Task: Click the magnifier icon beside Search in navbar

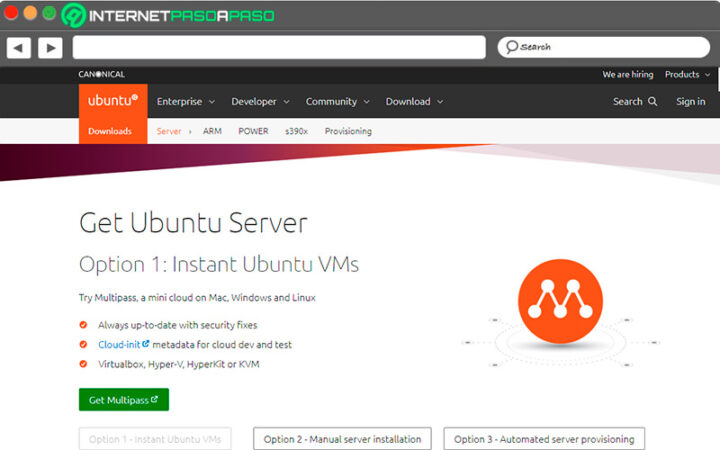Action: point(653,101)
